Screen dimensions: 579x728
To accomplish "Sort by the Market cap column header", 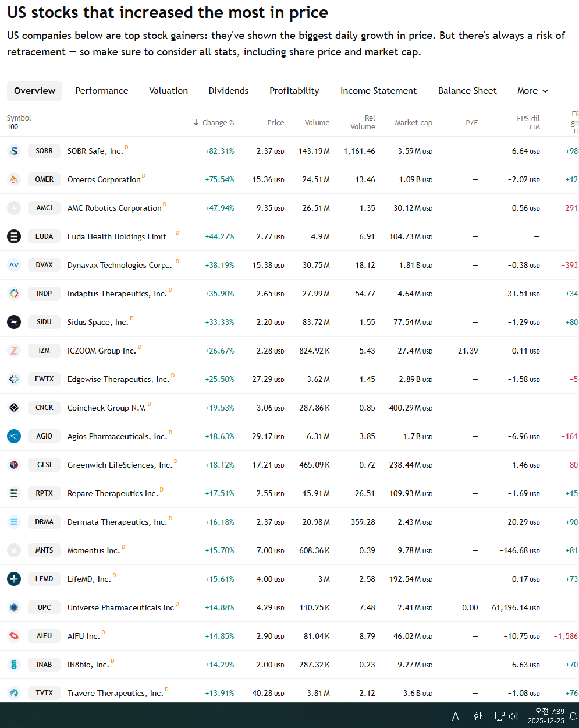I will (414, 123).
